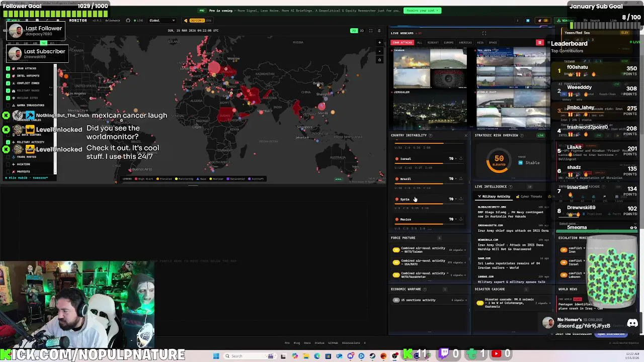
Task: Open Strategic Risk Overview help icon
Action: [x=522, y=135]
